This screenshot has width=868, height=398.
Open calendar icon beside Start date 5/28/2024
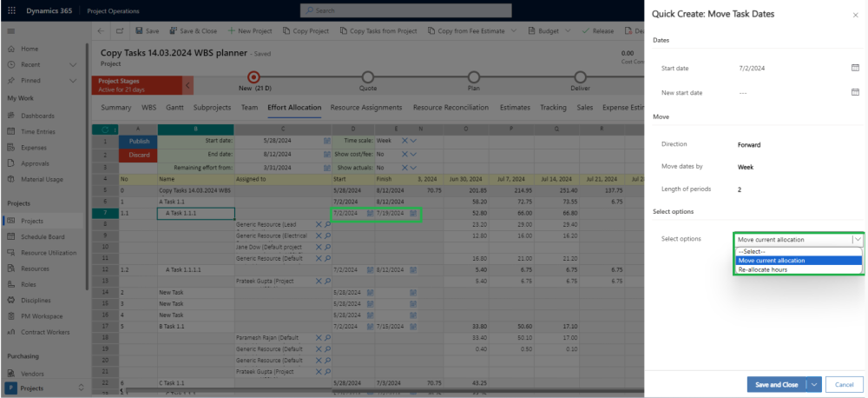327,141
